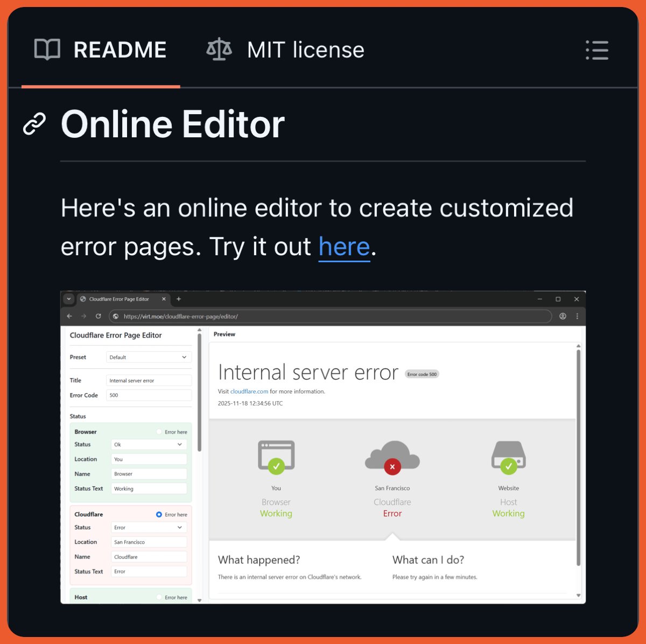
Task: Click Browser Status Text field showing Working
Action: point(149,488)
